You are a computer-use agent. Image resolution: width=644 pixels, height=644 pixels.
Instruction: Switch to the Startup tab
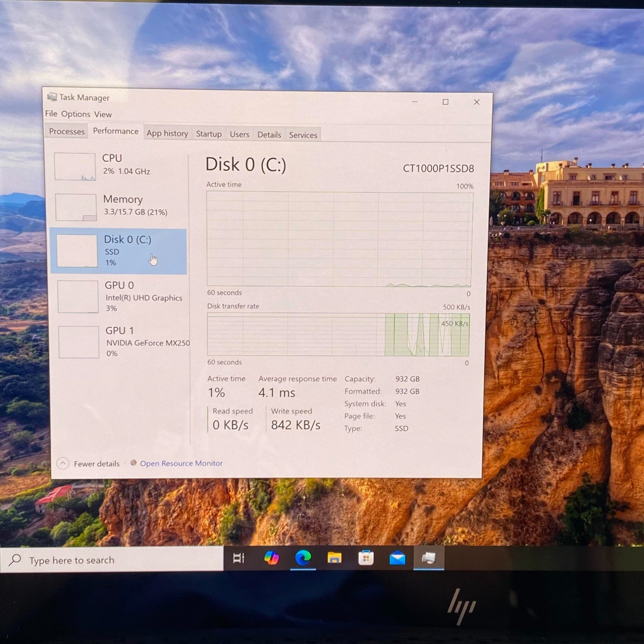[209, 134]
